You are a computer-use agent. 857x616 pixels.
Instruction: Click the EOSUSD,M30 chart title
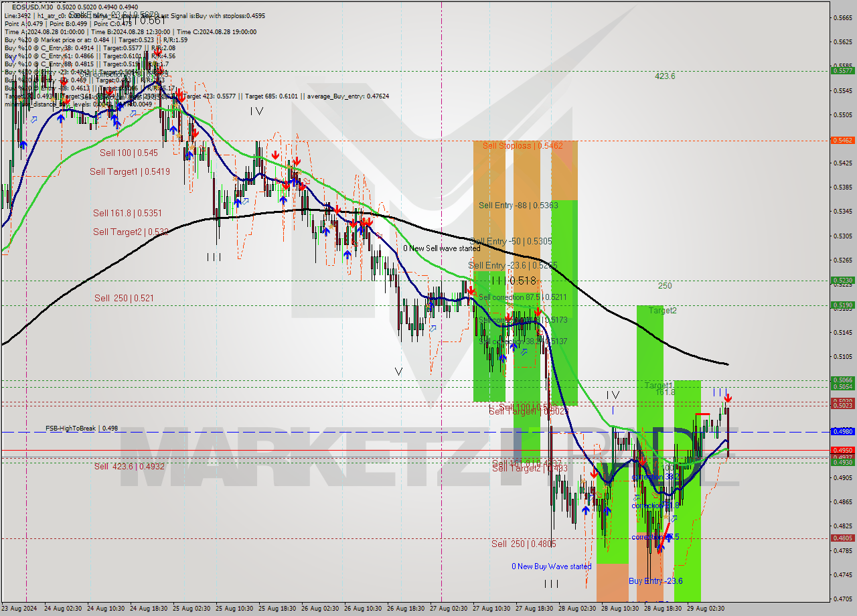click(32, 7)
